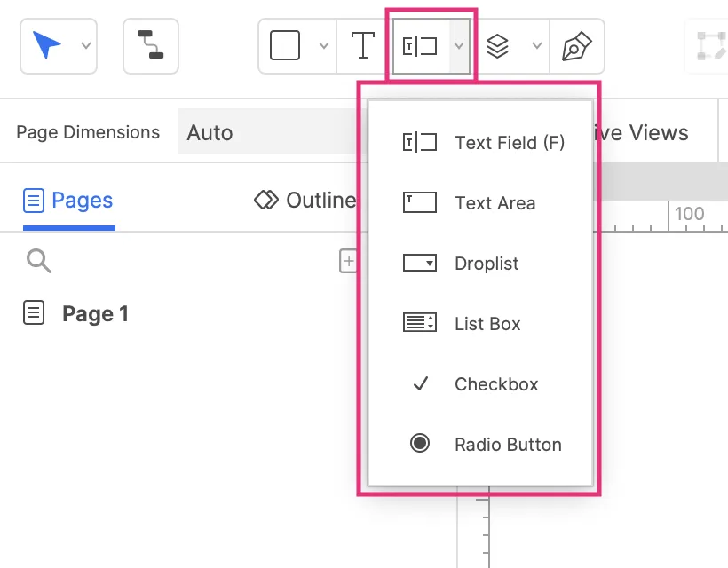Viewport: 728px width, 568px height.
Task: Open the form field dropdown arrow
Action: [459, 46]
